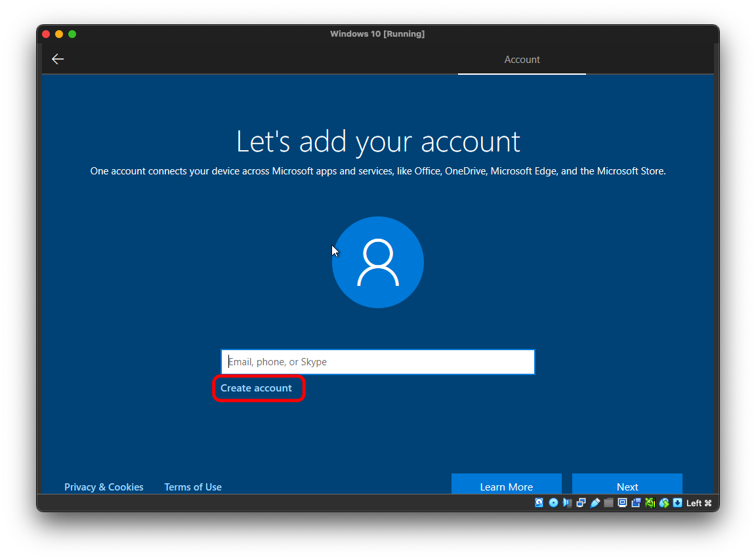Screen dimensions: 756x560
Task: Open the Terms of Use link
Action: click(193, 487)
